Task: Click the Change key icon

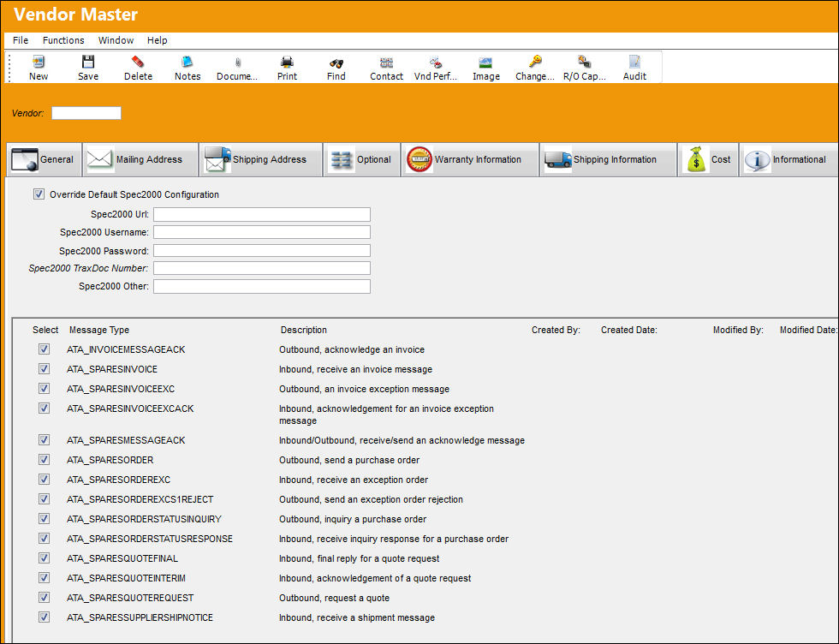Action: tap(535, 63)
